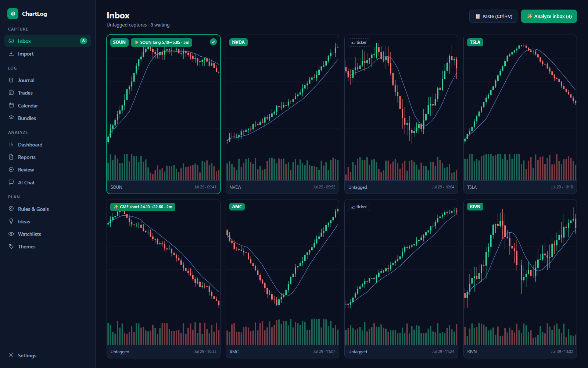Click the SOUN ticker tag

pos(119,42)
